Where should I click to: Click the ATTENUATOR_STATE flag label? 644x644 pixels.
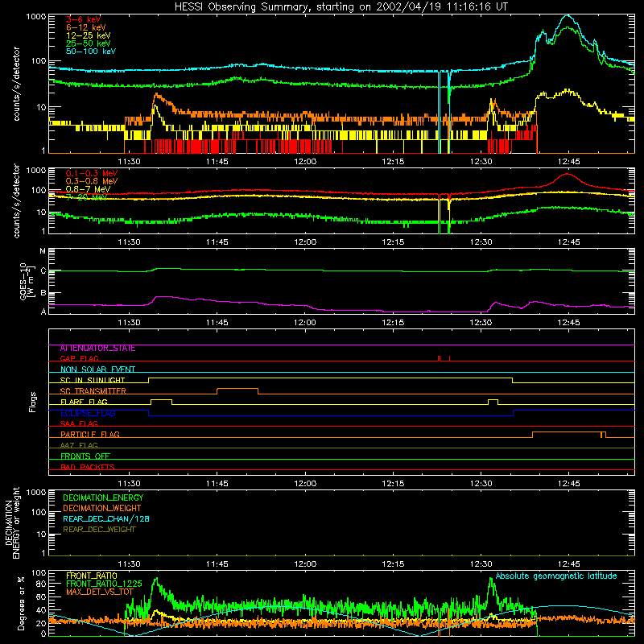point(97,349)
